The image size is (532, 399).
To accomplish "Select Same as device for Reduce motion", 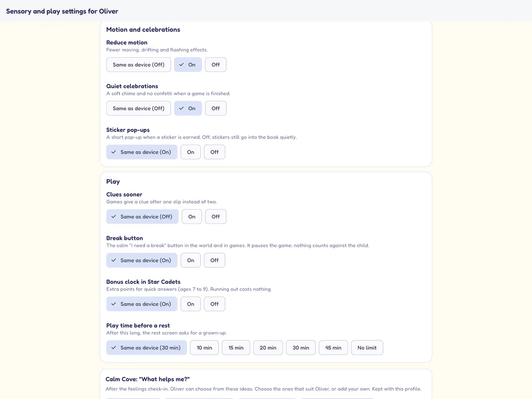I will [x=138, y=65].
